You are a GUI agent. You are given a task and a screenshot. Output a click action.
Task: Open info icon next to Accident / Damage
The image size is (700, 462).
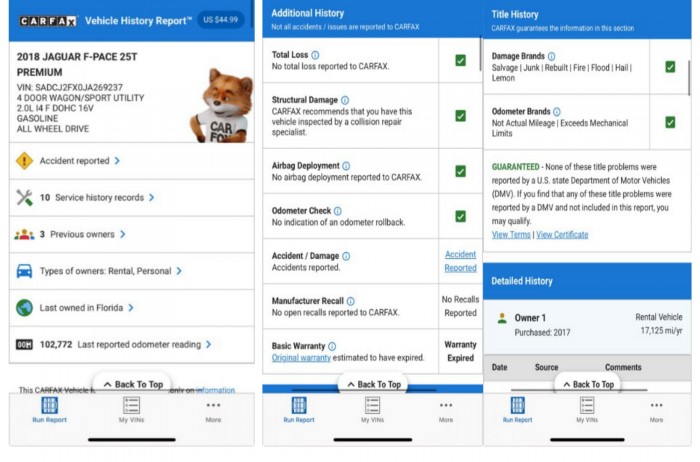(x=346, y=256)
